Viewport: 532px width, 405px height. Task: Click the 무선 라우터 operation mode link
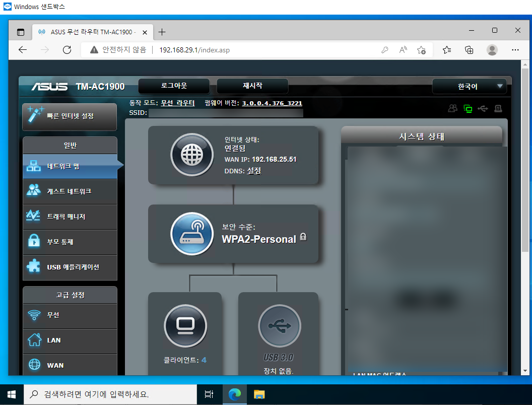click(x=177, y=103)
